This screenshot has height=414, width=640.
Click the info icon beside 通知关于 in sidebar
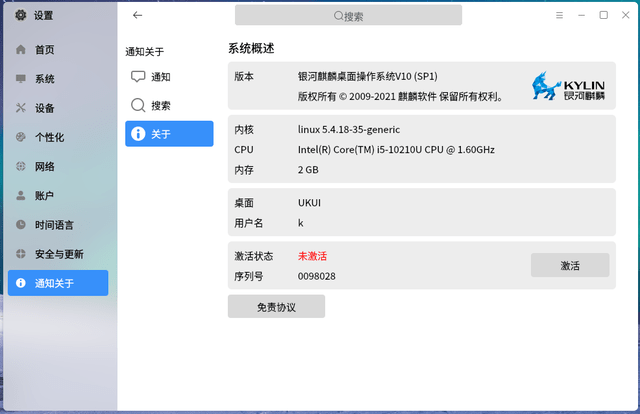tap(20, 283)
